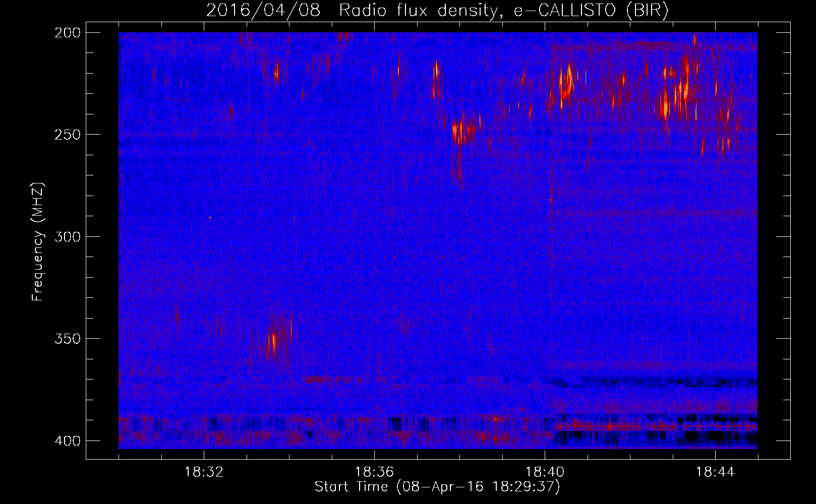816x504 pixels.
Task: Click the 18:32 time tick label
Action: point(204,472)
